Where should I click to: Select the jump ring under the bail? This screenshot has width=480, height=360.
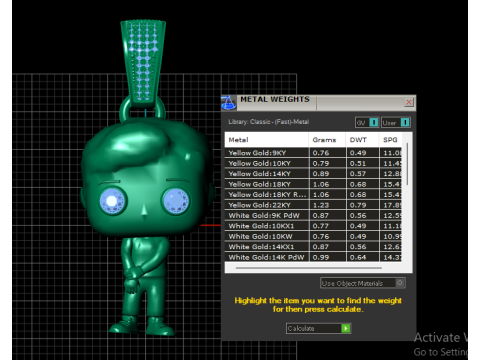[x=142, y=111]
